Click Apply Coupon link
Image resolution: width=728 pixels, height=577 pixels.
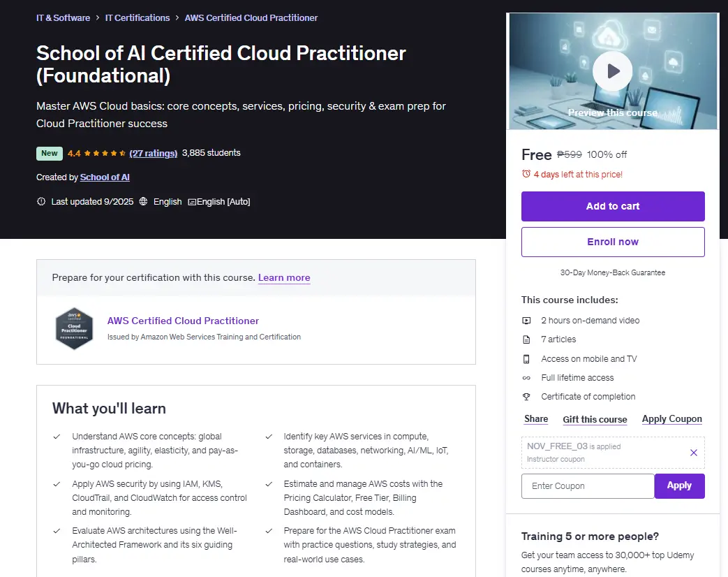click(672, 418)
